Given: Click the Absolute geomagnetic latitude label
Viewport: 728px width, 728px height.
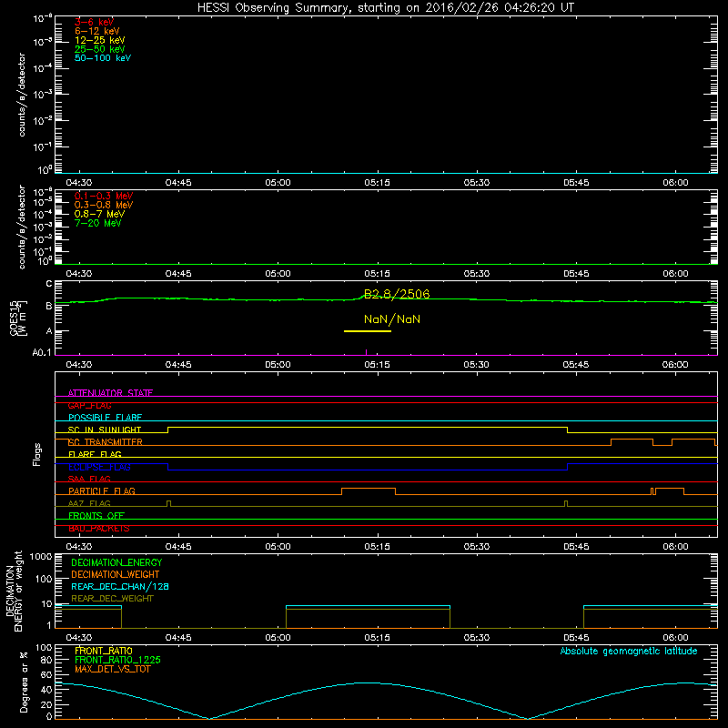Looking at the screenshot, I should click(629, 651).
